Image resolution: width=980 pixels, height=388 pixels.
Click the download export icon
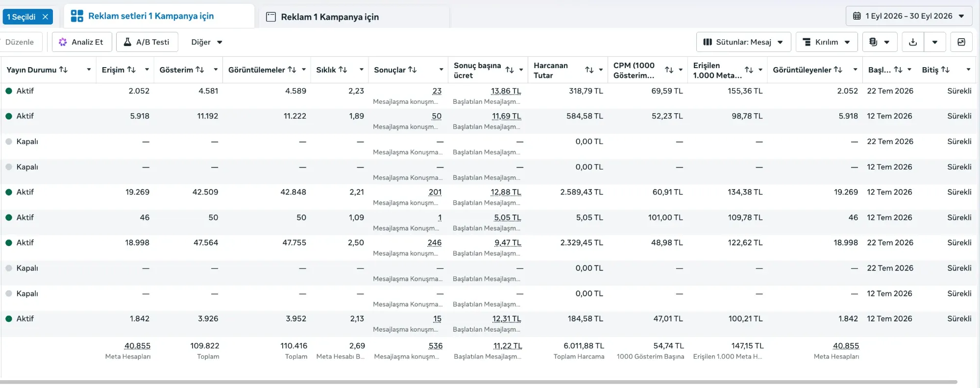913,42
